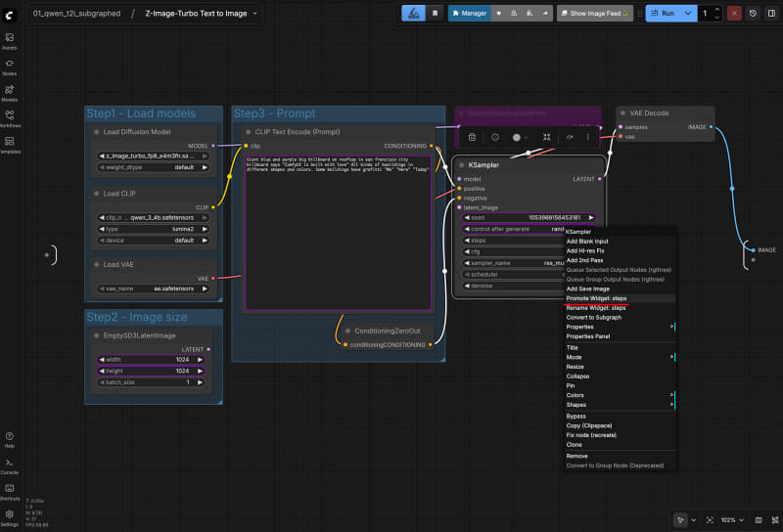Screen dimensions: 783x532
Task: Choose Bypass in context menu
Action: [620, 417]
